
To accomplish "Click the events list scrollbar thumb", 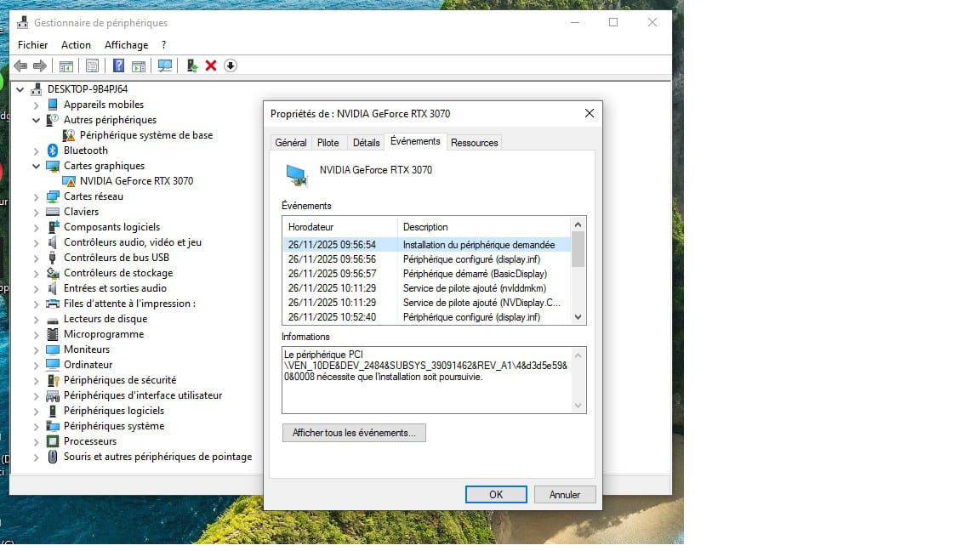I will 578,248.
